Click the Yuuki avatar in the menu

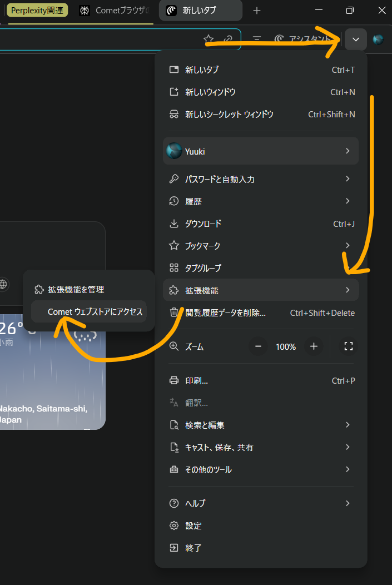[174, 151]
